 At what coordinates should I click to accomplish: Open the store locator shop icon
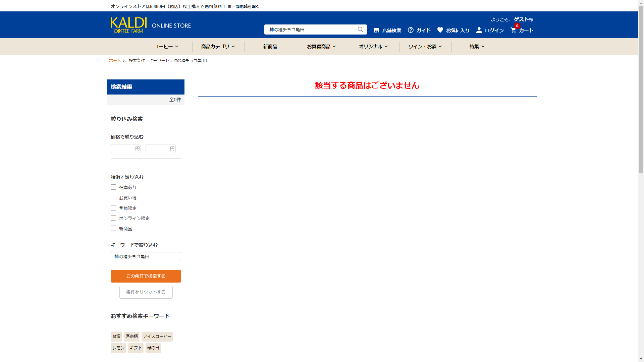pos(376,30)
